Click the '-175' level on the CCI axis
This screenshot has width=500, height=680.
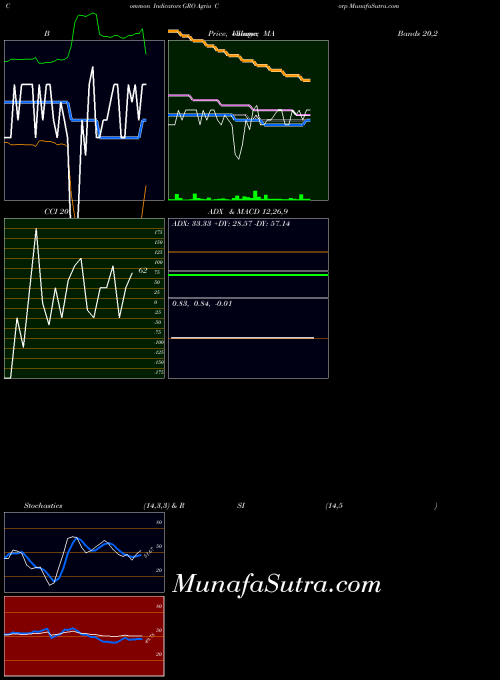pos(159,372)
